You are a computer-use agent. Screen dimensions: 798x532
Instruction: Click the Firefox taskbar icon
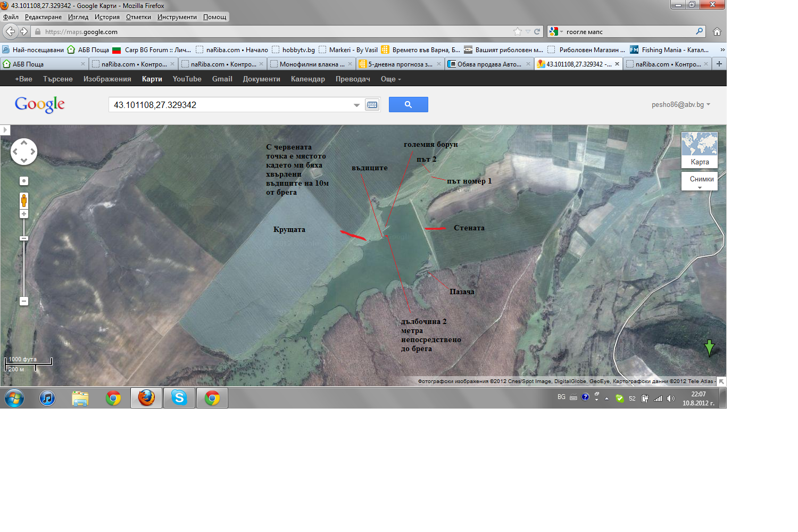[x=146, y=398]
